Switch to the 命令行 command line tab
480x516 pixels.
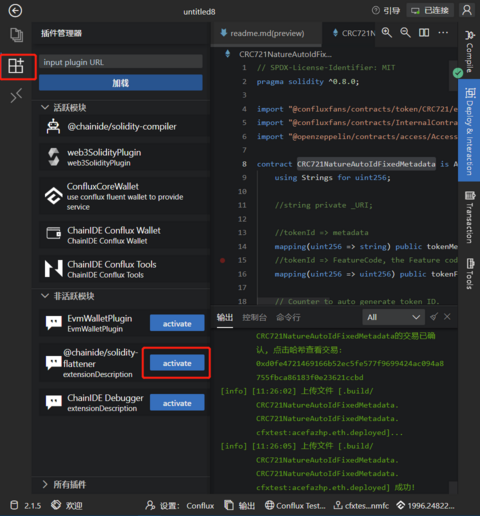pos(288,317)
